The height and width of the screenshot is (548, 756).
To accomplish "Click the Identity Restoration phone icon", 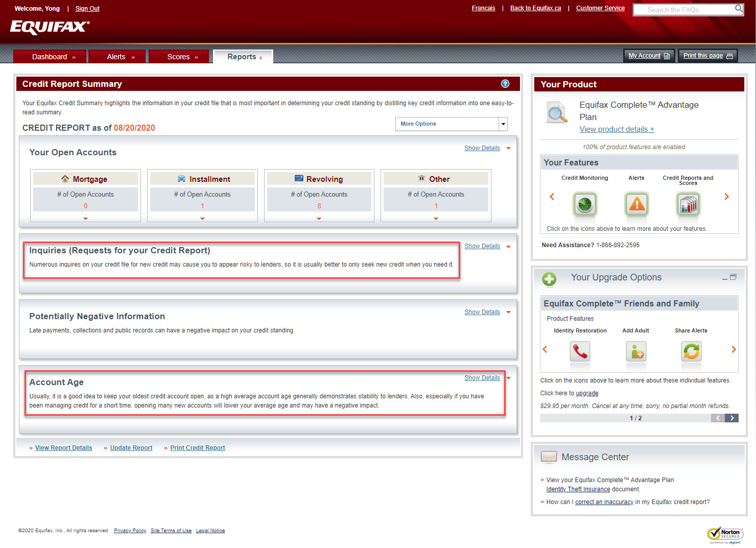I will click(x=580, y=351).
